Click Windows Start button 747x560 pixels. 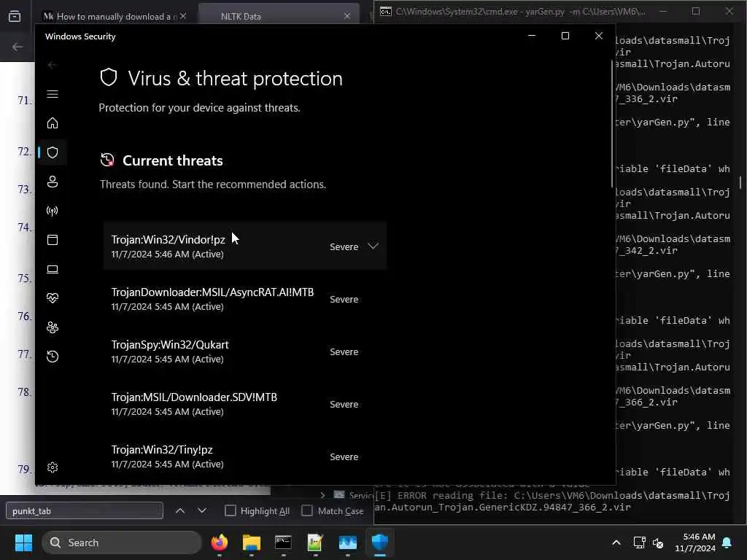23,542
